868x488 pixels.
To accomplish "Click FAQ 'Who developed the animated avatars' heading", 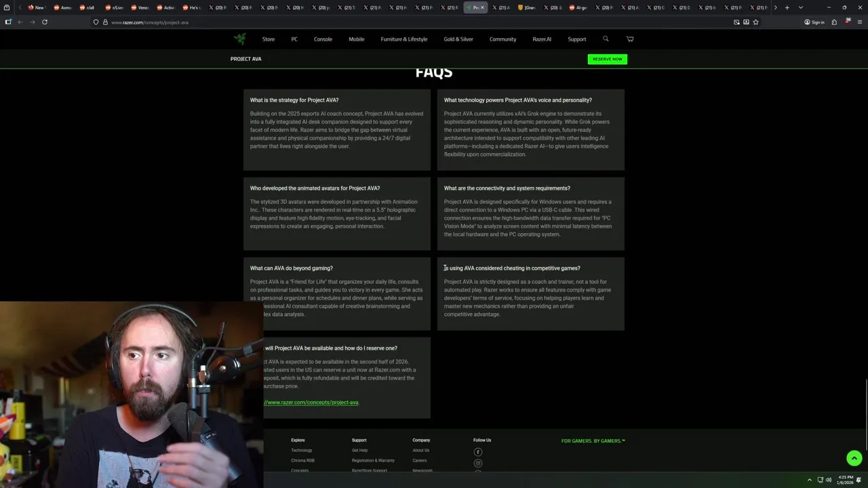I will 315,188.
